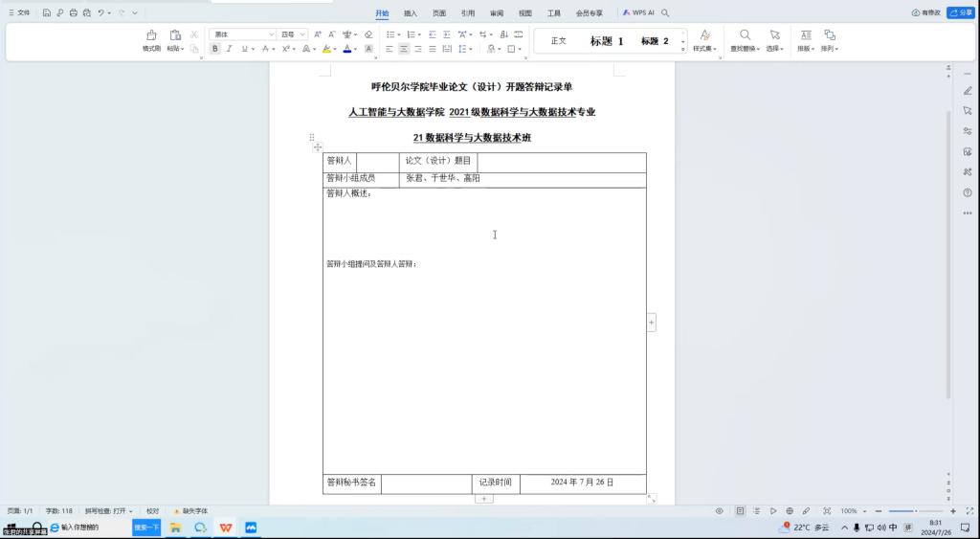This screenshot has height=539, width=980.
Task: Click the add row plus below the table
Action: (x=485, y=499)
